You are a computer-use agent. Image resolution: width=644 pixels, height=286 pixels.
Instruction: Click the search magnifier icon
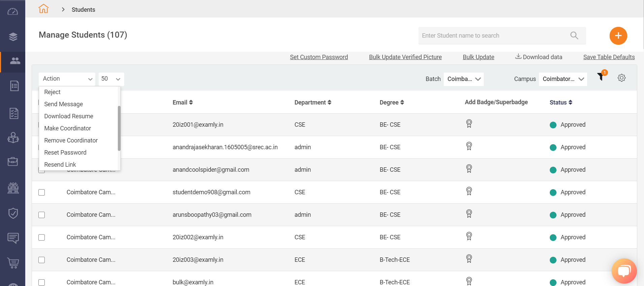pyautogui.click(x=574, y=35)
